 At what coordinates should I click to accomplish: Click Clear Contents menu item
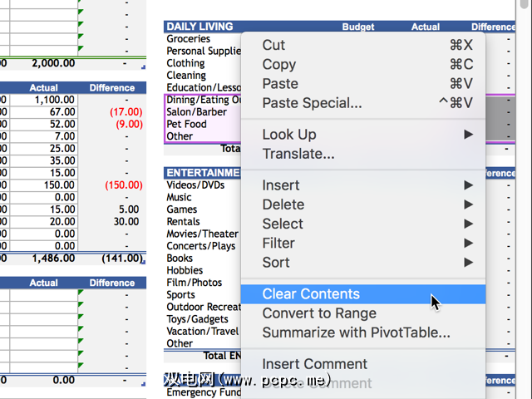tap(363, 294)
